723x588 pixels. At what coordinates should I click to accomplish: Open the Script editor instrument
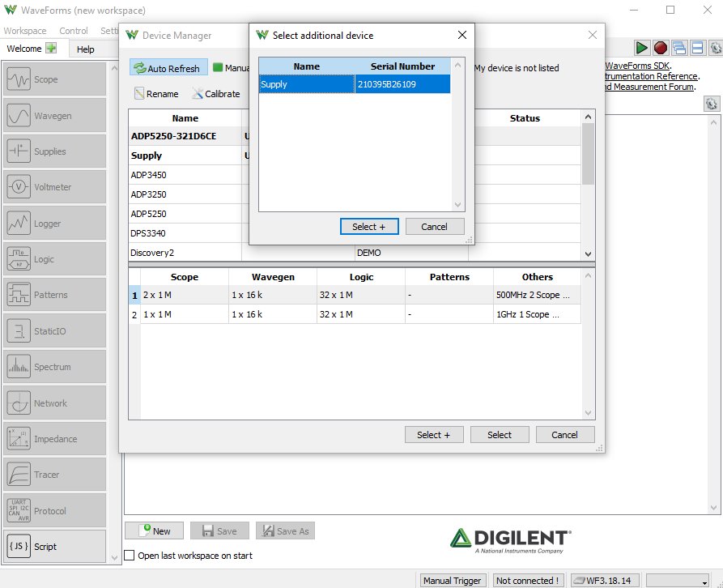tap(54, 547)
